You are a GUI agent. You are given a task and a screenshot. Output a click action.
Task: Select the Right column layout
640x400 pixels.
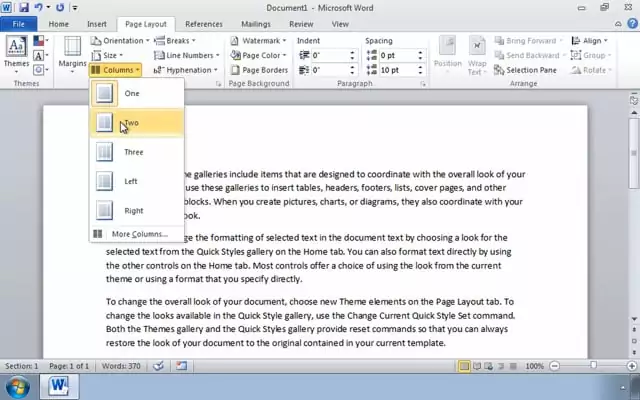[x=137, y=211]
